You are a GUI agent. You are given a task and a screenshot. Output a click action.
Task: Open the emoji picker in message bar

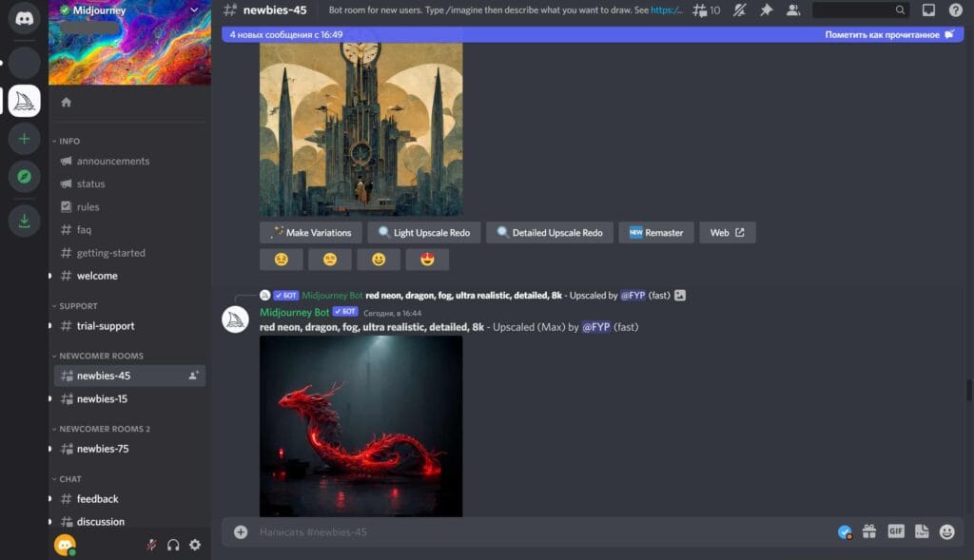tap(947, 531)
